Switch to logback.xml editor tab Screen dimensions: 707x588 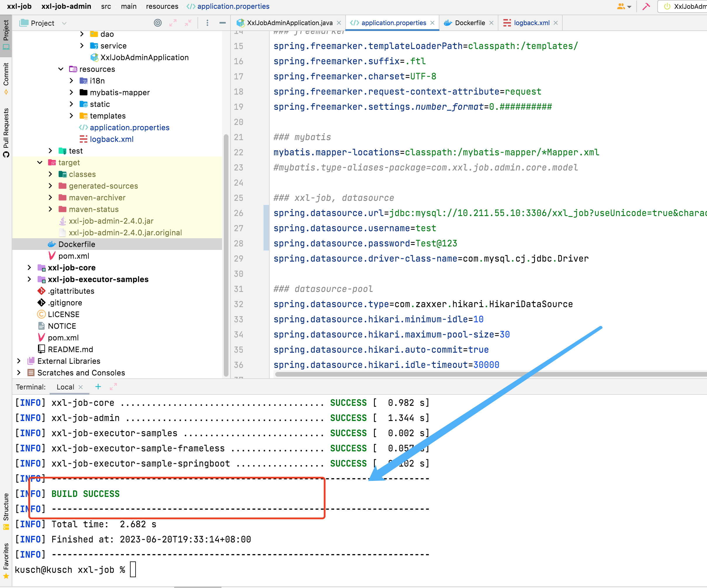(x=531, y=23)
